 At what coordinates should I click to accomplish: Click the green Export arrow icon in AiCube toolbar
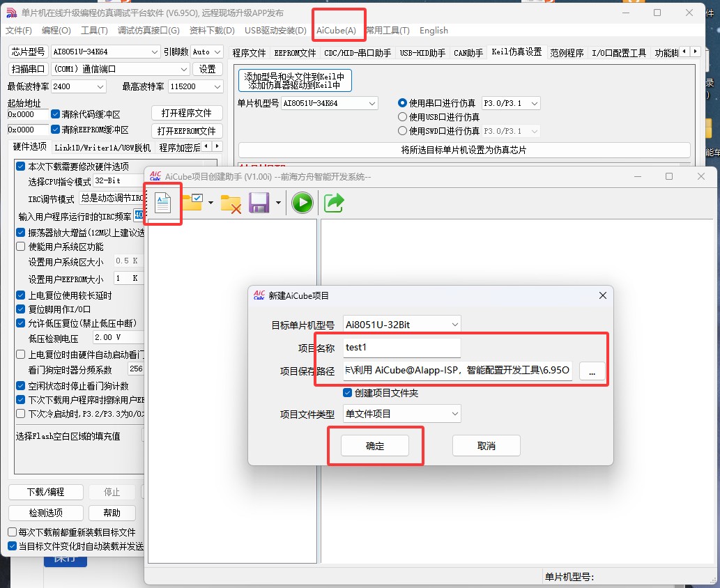point(334,203)
